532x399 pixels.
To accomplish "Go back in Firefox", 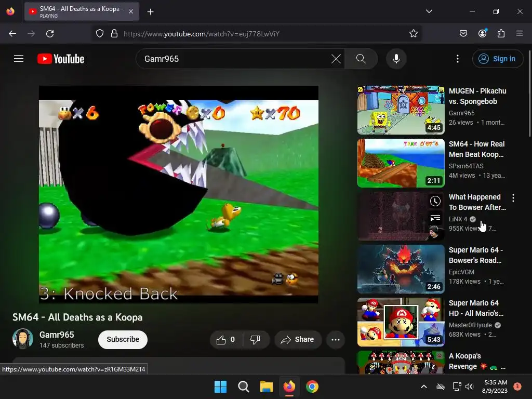I will pos(12,34).
